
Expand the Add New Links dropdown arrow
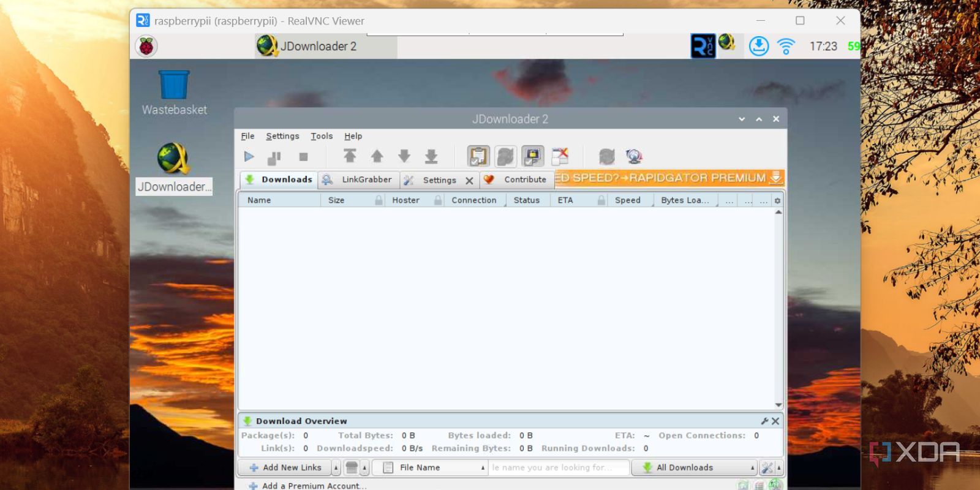pyautogui.click(x=336, y=468)
